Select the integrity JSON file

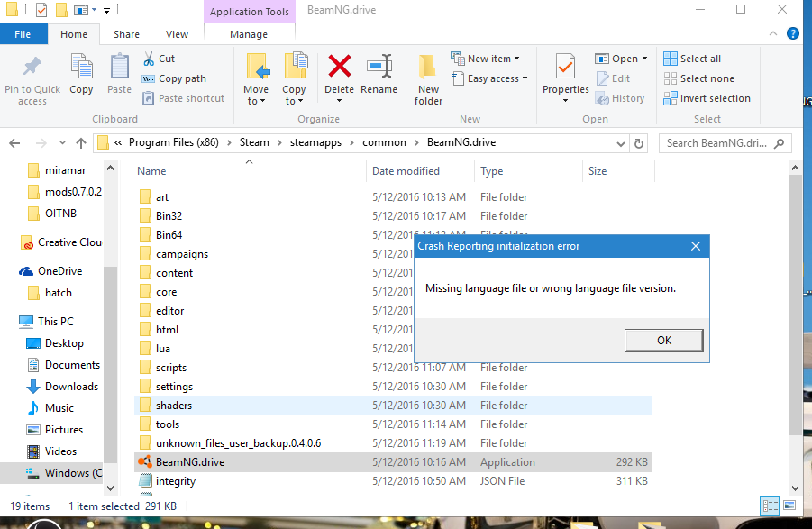pyautogui.click(x=393, y=481)
